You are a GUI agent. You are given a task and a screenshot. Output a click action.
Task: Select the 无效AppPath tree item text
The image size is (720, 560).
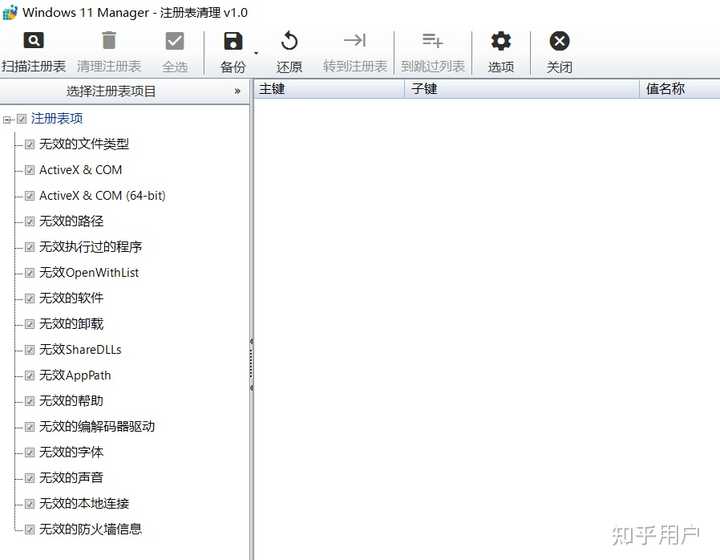[75, 375]
